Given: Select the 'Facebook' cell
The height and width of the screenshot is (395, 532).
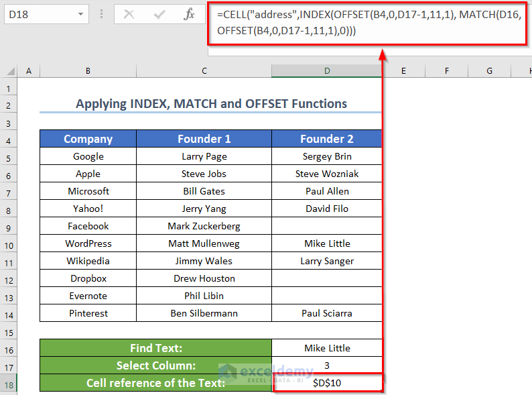Looking at the screenshot, I should [x=88, y=226].
